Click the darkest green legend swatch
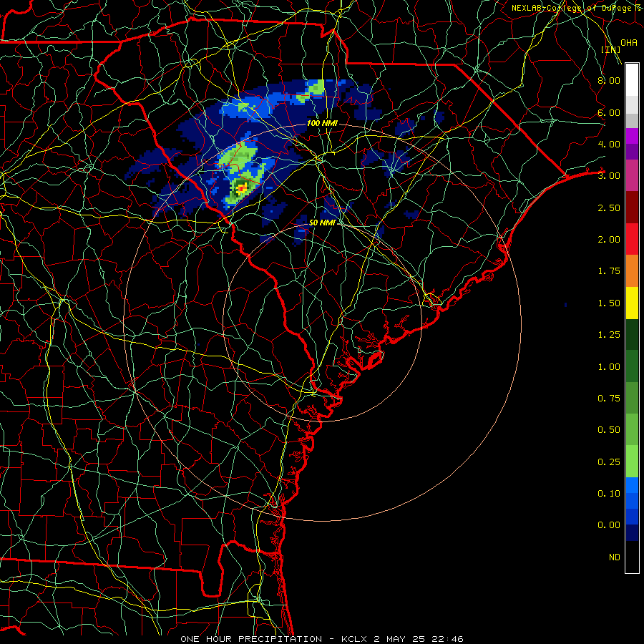Viewport: 644px width, 644px height. (x=632, y=335)
